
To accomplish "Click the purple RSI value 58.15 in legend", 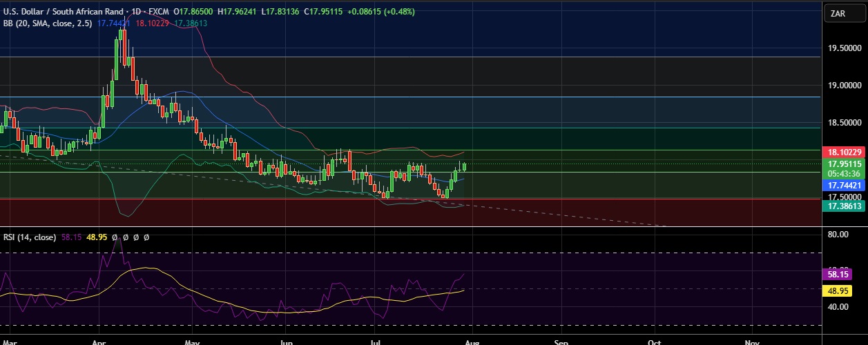I will click(x=70, y=237).
